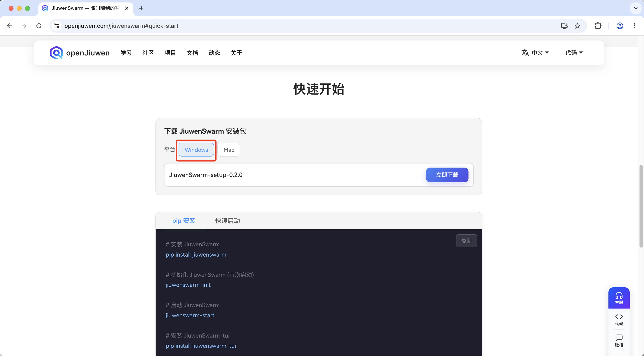Click the pip install jiuwenswarm command
The image size is (644, 356).
click(x=196, y=255)
